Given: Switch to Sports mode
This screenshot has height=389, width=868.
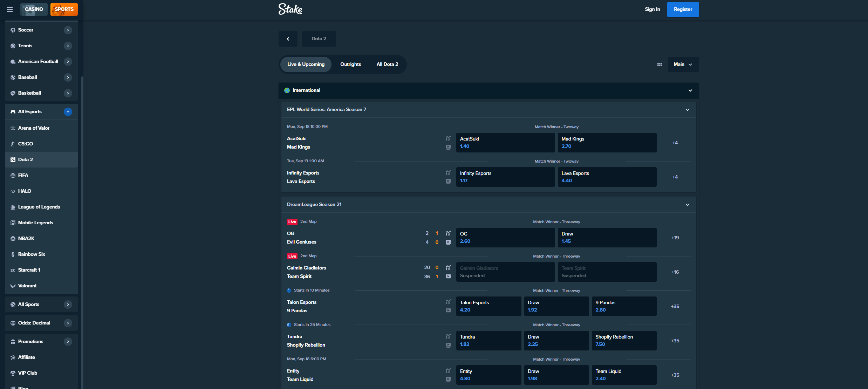Looking at the screenshot, I should click(x=64, y=9).
